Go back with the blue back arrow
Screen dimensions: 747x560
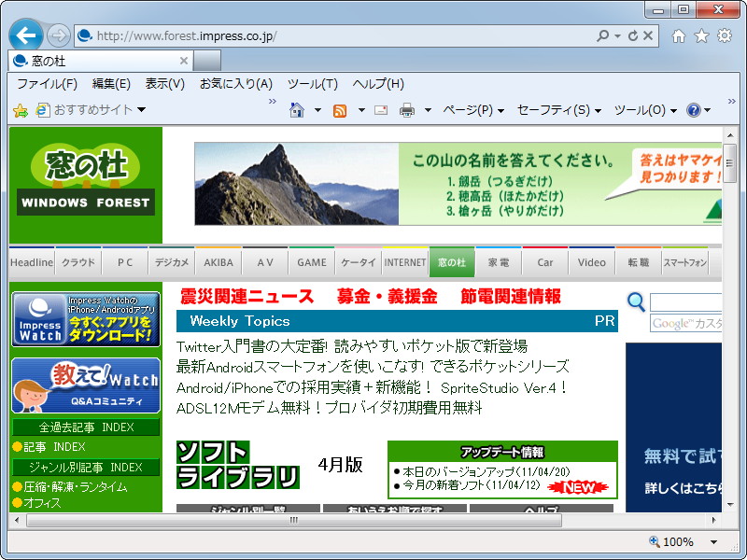pyautogui.click(x=26, y=35)
